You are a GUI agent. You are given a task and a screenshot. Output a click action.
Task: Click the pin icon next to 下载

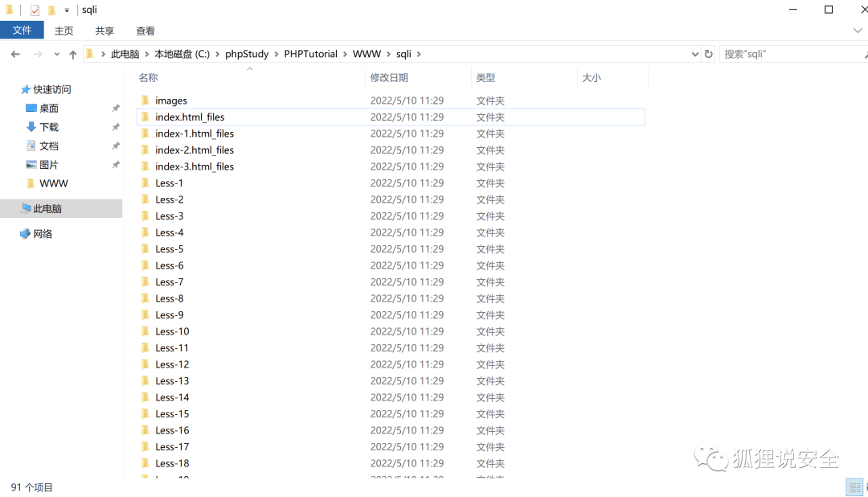click(116, 127)
